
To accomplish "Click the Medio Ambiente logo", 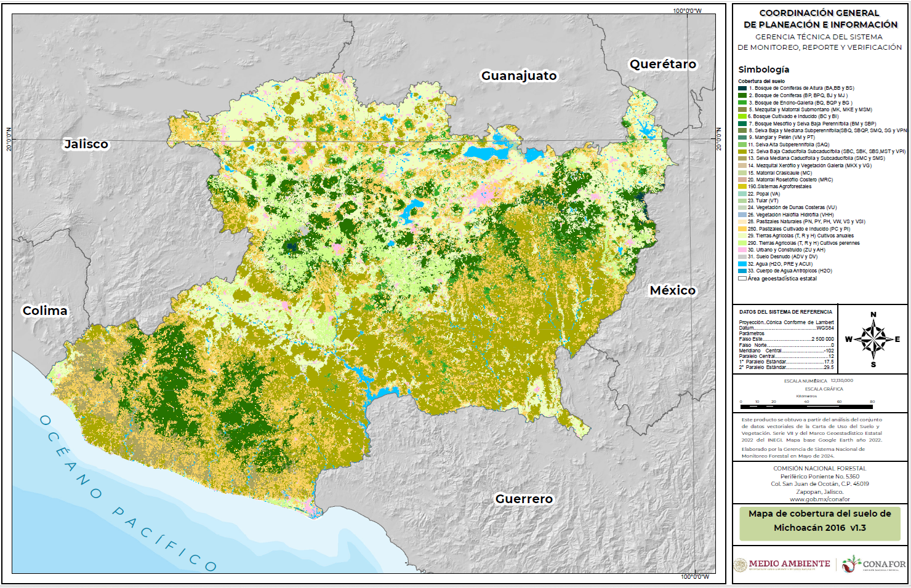I will pyautogui.click(x=782, y=564).
